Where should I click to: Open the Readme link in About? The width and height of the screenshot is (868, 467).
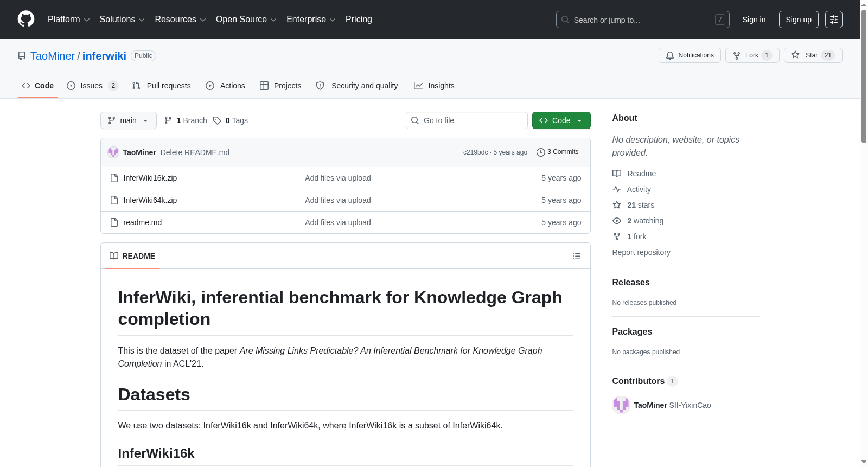click(634, 174)
